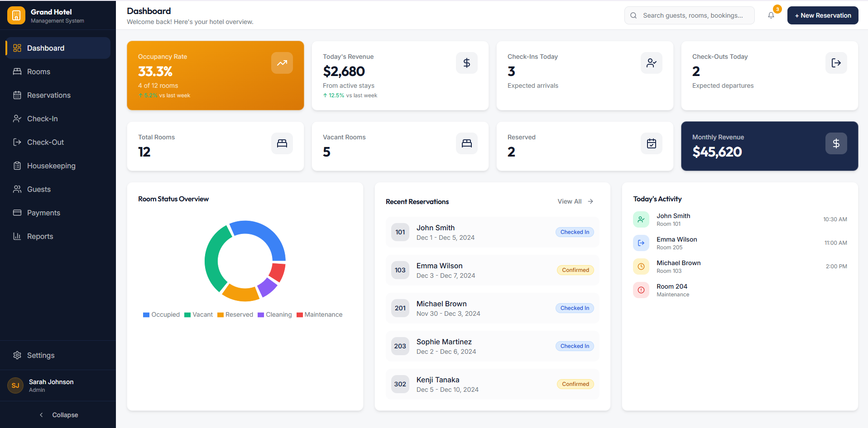Image resolution: width=868 pixels, height=428 pixels.
Task: Click the 33.3% occupancy value
Action: tap(155, 71)
